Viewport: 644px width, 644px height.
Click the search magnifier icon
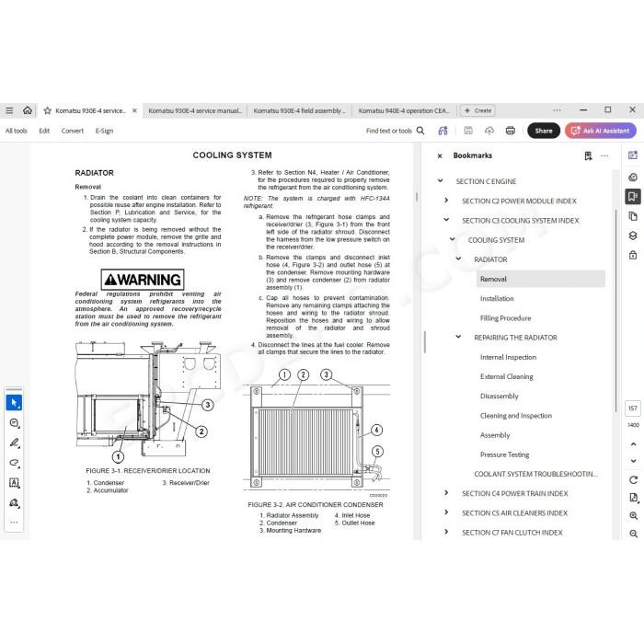420,131
